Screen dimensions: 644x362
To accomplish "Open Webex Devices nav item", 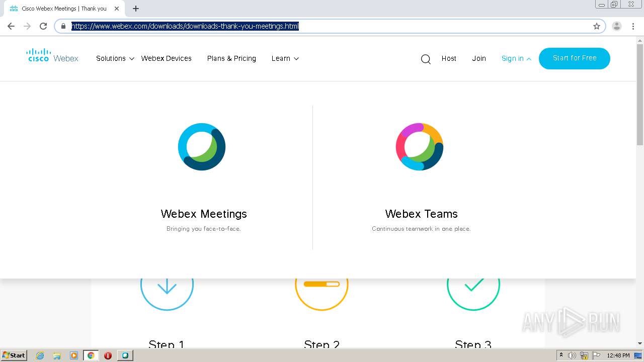I will (166, 58).
